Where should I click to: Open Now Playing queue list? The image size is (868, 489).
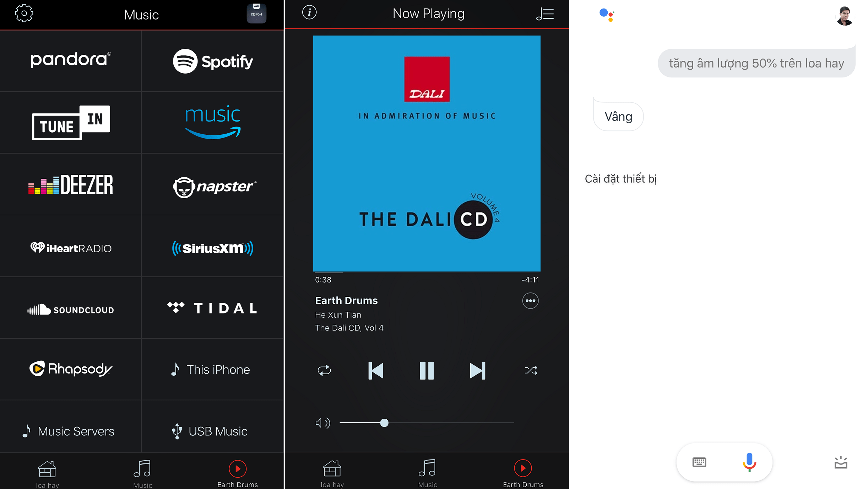(544, 13)
